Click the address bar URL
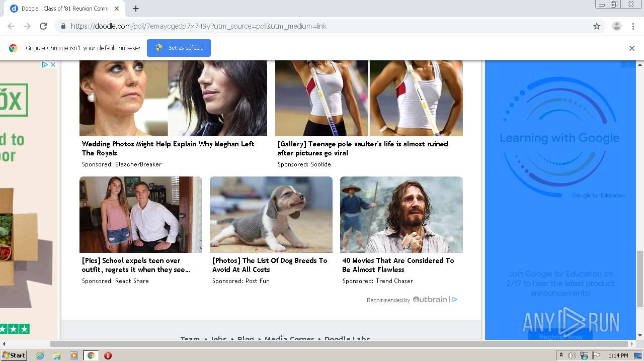Image resolution: width=644 pixels, height=362 pixels. (199, 26)
